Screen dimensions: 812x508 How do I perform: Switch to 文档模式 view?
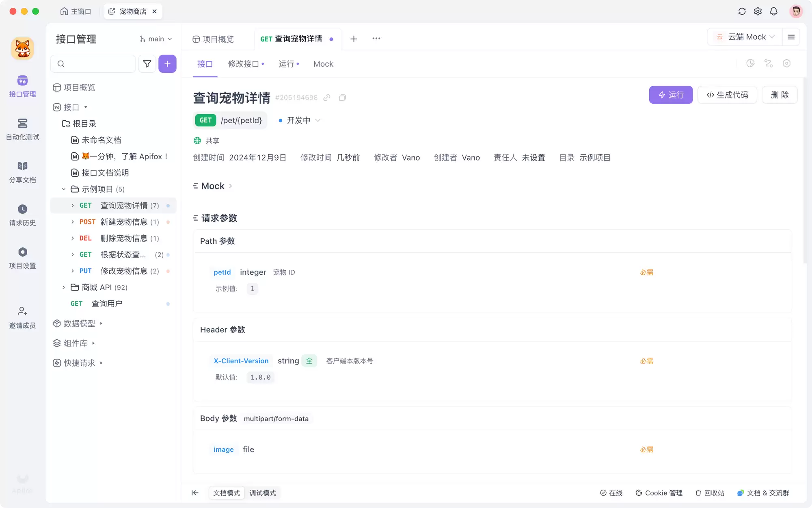(x=227, y=493)
